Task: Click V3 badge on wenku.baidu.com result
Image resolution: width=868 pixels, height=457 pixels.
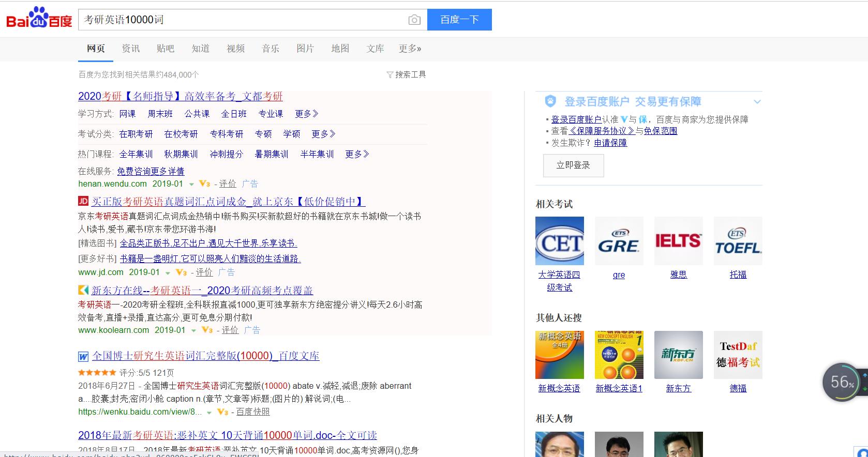Action: [222, 412]
